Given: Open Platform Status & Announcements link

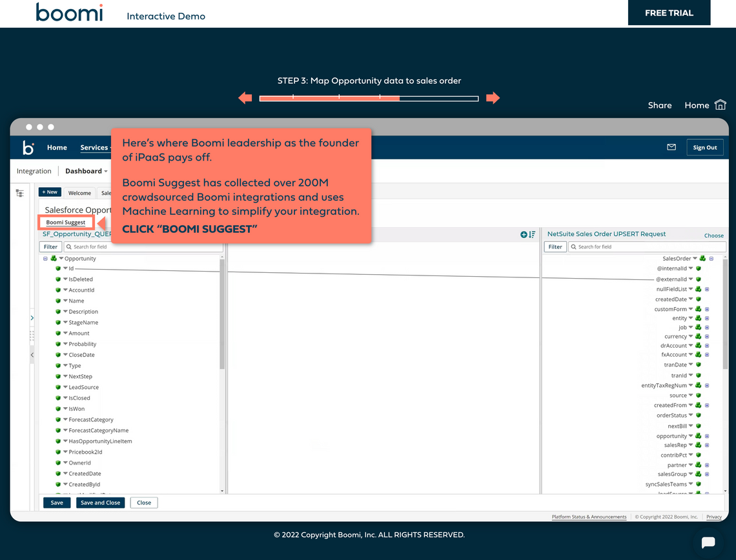Looking at the screenshot, I should click(589, 517).
